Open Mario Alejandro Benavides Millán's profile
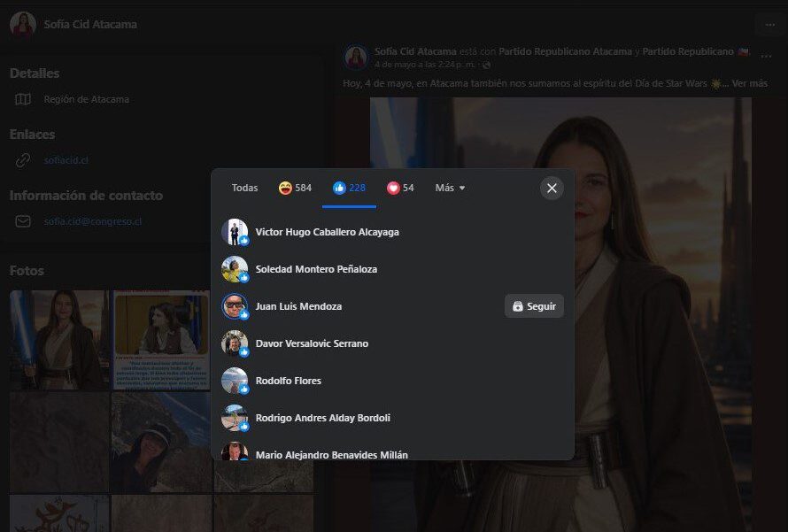The height and width of the screenshot is (532, 788). 332,455
